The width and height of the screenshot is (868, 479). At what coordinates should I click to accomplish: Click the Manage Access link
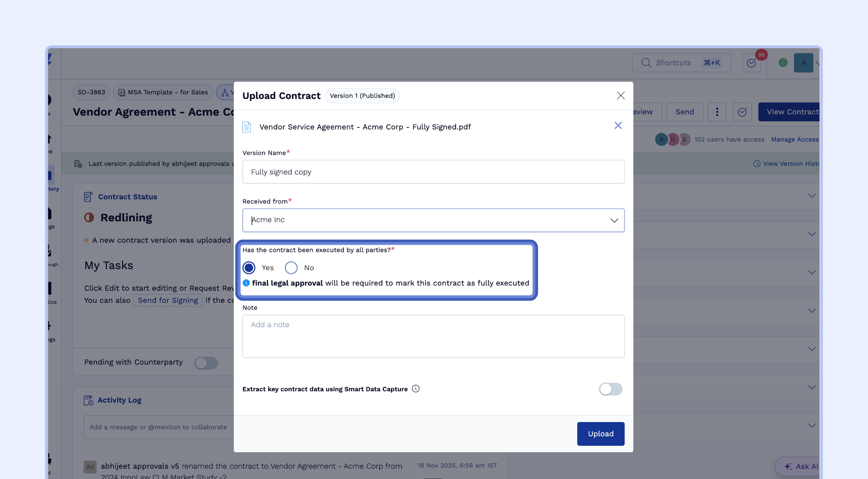(794, 139)
